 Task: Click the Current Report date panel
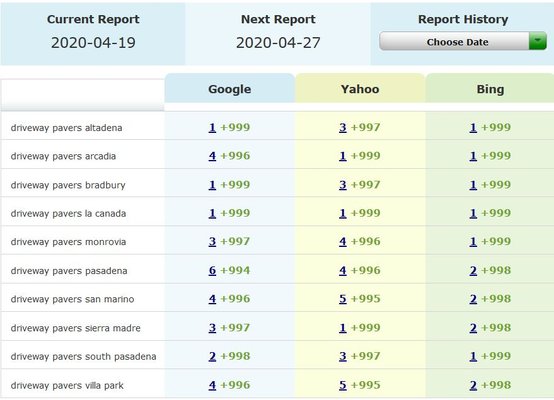tap(93, 34)
